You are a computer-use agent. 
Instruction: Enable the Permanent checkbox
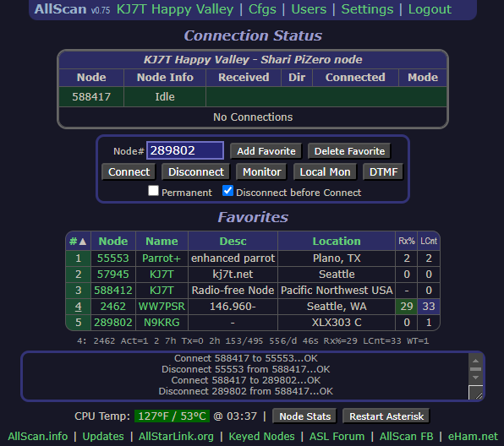coord(153,191)
